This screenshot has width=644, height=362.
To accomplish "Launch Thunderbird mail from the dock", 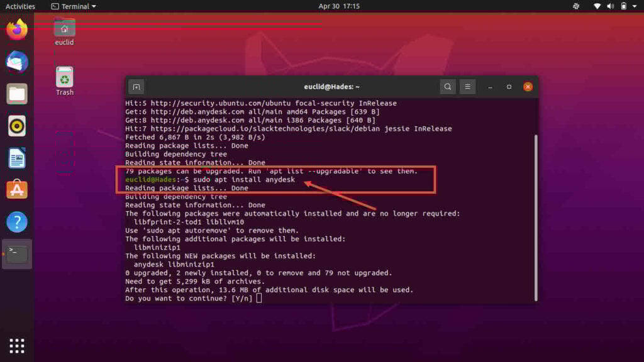I will click(x=17, y=62).
